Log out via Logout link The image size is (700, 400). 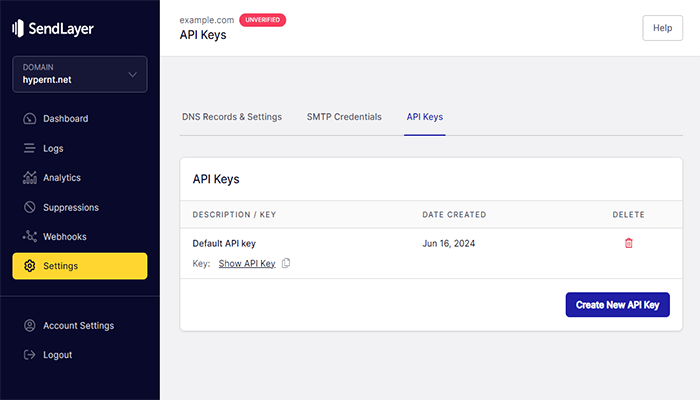pyautogui.click(x=57, y=355)
